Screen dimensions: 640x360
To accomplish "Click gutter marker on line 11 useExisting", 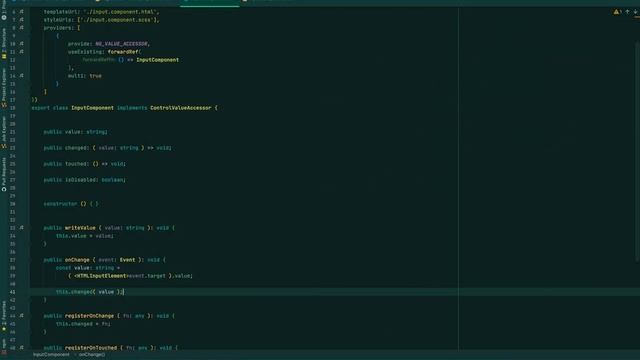I will [22, 52].
